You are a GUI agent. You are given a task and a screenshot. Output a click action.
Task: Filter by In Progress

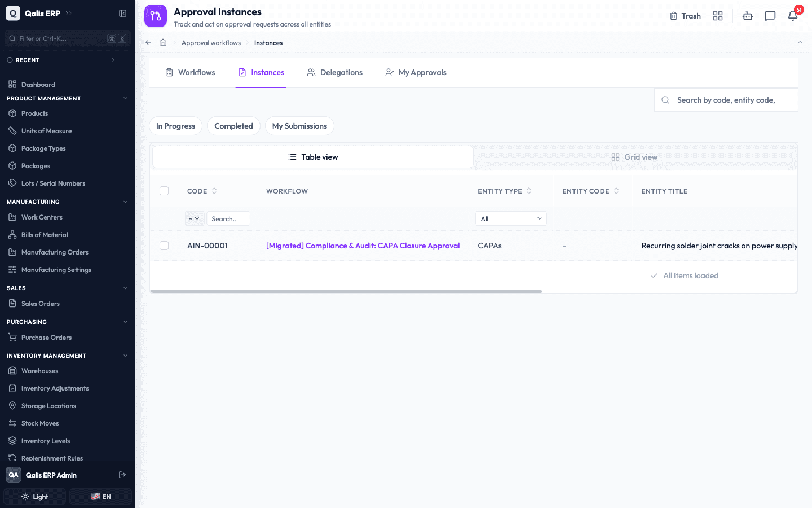[175, 126]
